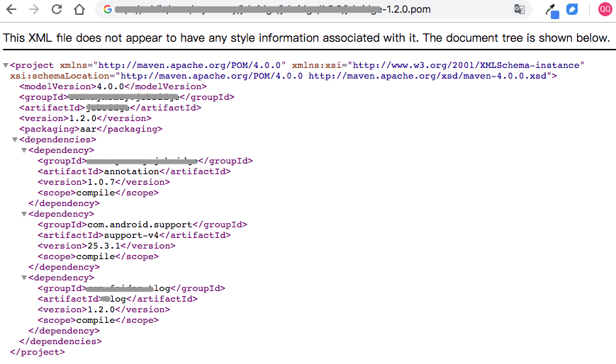This screenshot has width=616, height=364.
Task: Click the modelVersion 4.0.0 line
Action: point(113,86)
